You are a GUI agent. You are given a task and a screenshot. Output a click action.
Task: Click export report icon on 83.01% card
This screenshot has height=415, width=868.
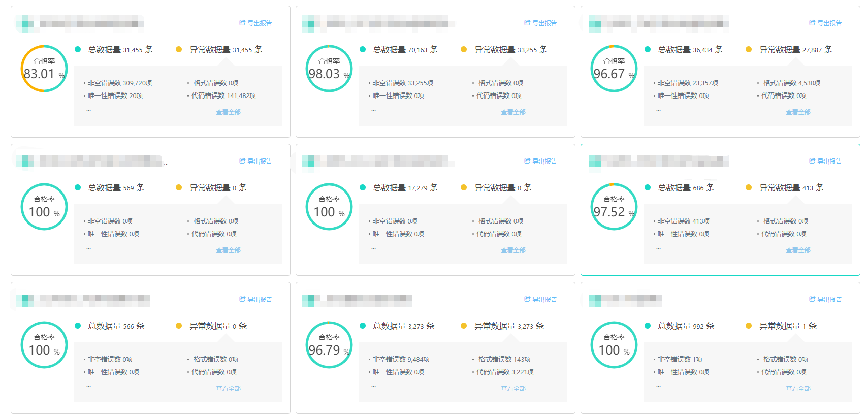tap(243, 23)
